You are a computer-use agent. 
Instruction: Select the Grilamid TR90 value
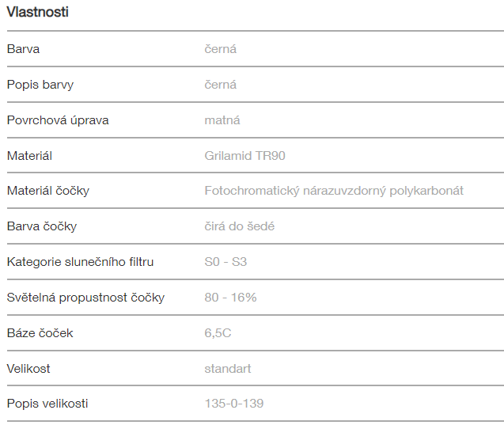[x=244, y=156]
